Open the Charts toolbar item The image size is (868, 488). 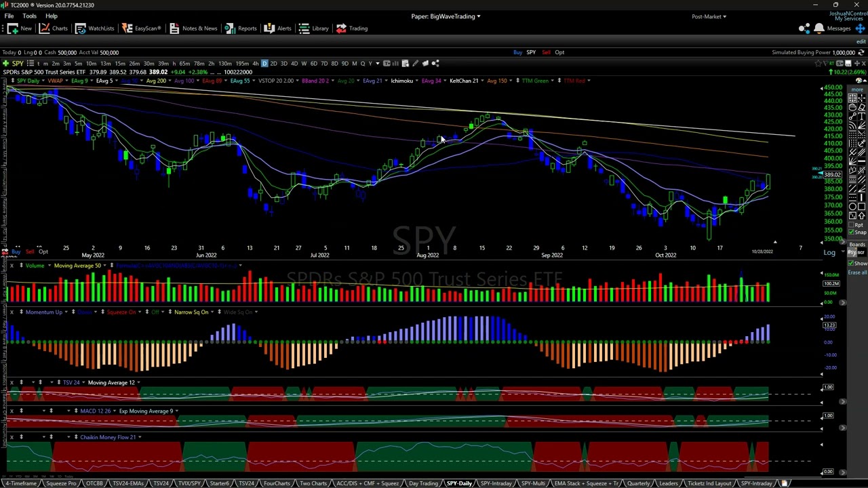coord(53,28)
